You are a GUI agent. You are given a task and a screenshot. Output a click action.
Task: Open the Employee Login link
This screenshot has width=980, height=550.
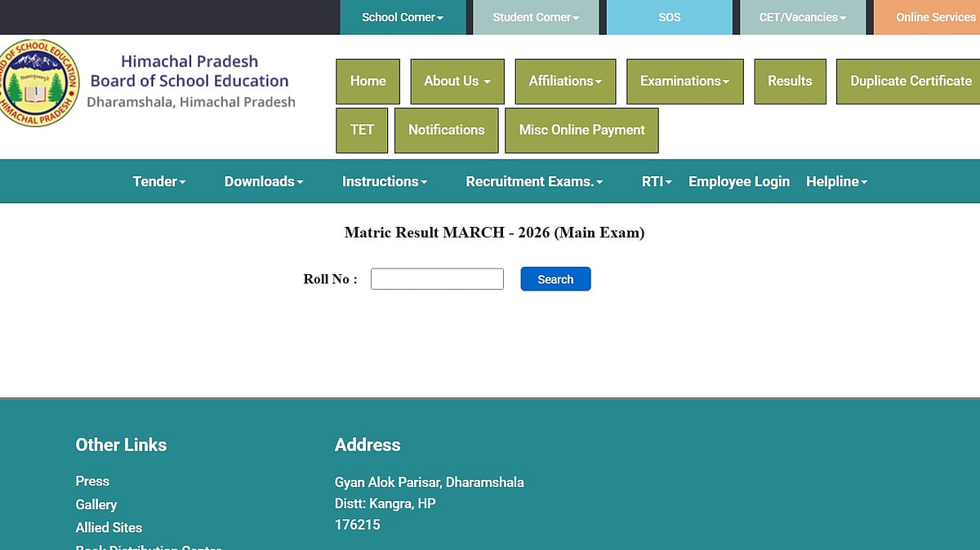coord(739,181)
